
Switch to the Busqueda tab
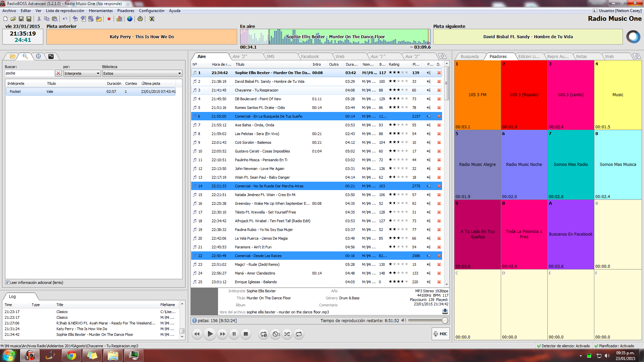tap(469, 56)
